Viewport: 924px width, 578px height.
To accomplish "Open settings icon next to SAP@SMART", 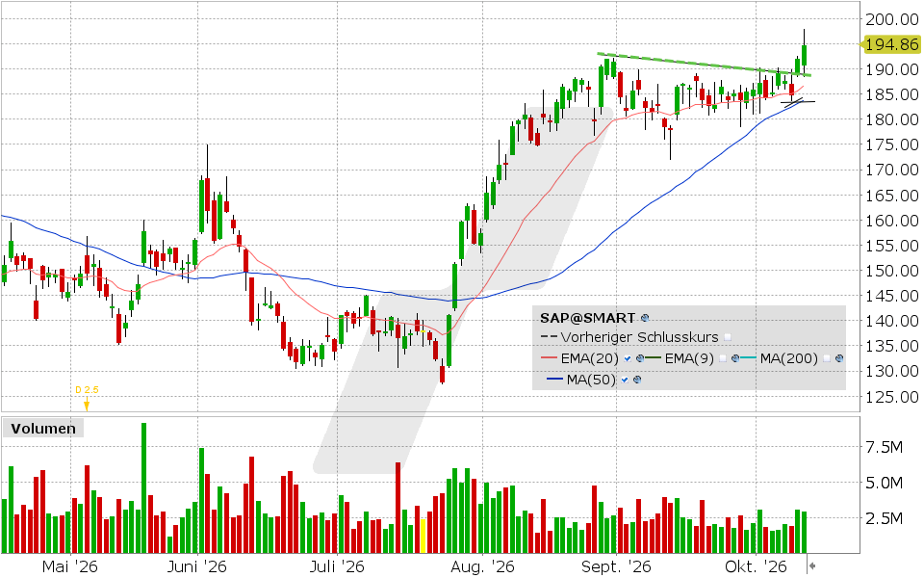I will coord(645,318).
